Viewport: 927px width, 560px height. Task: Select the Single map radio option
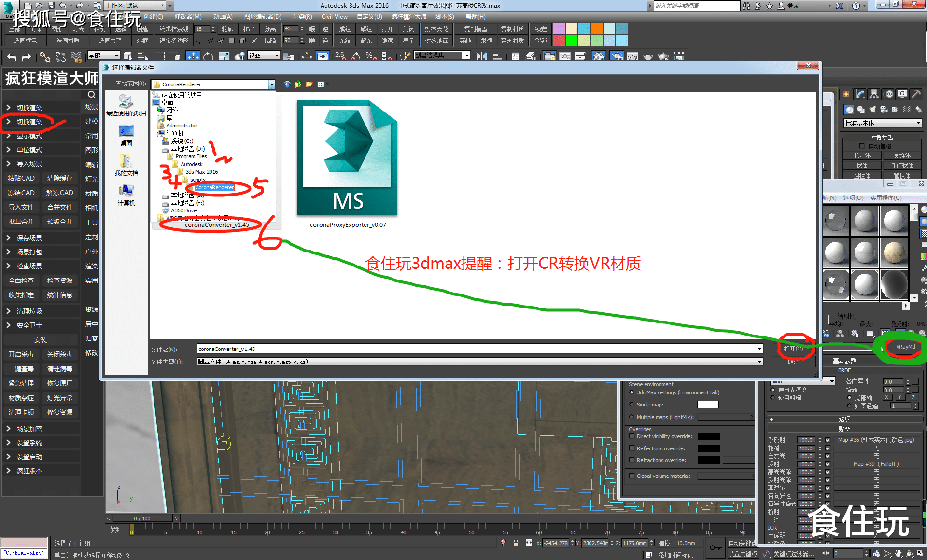[x=632, y=405]
